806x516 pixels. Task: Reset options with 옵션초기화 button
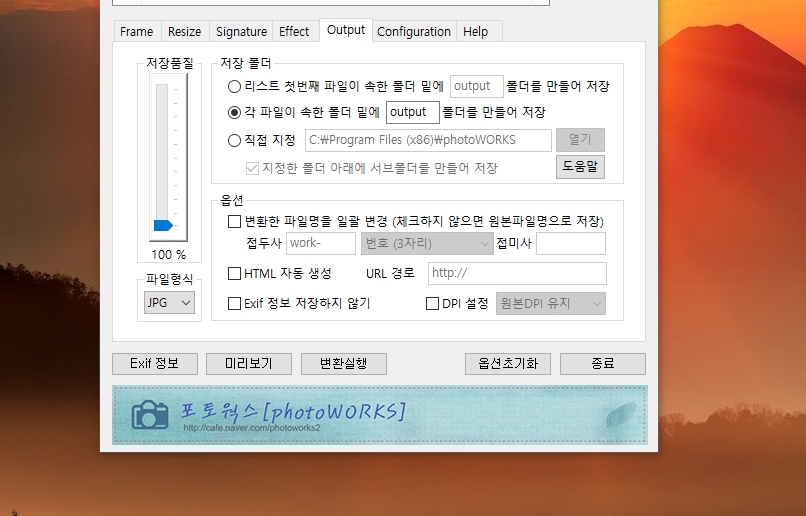[508, 363]
